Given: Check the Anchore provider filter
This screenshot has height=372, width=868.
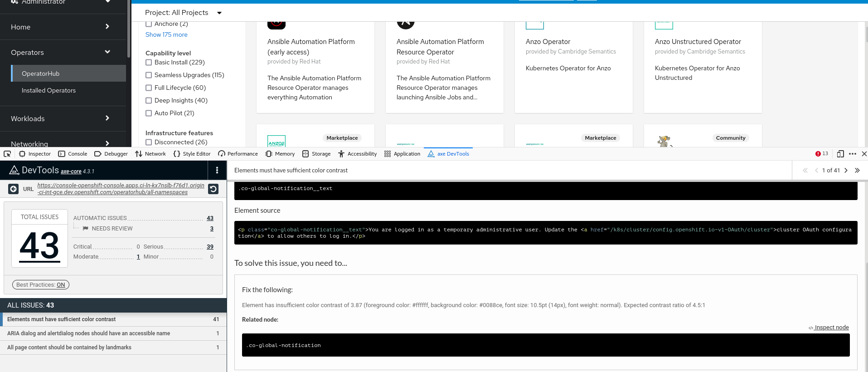Looking at the screenshot, I should 149,24.
